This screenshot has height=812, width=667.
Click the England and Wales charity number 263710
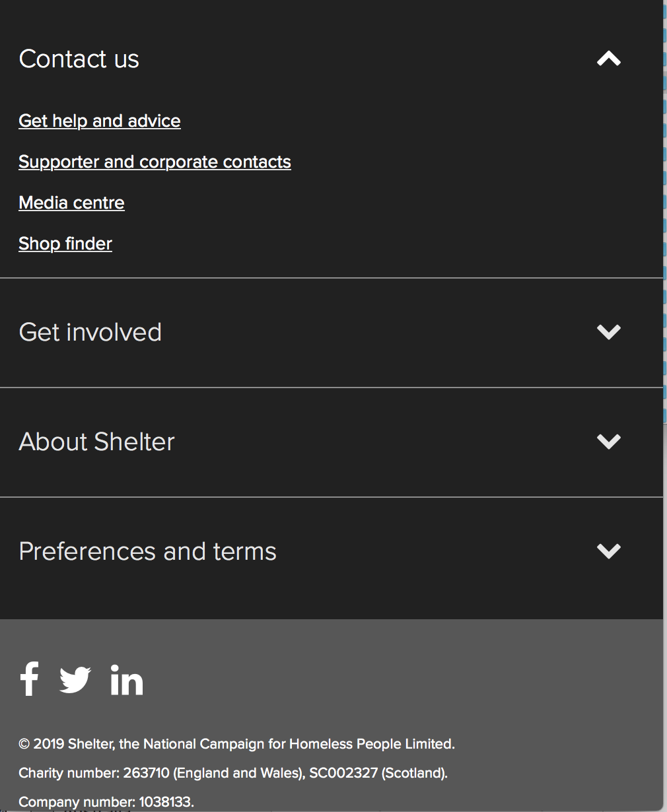tap(147, 773)
